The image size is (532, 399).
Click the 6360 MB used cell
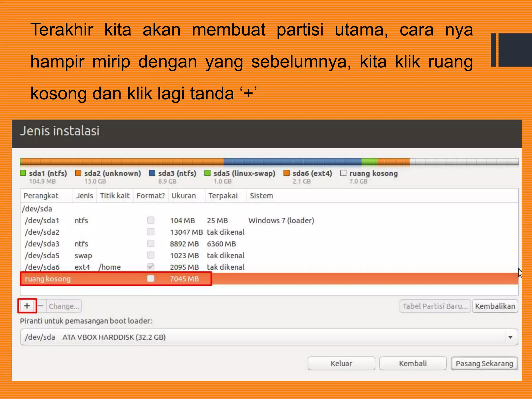[221, 244]
